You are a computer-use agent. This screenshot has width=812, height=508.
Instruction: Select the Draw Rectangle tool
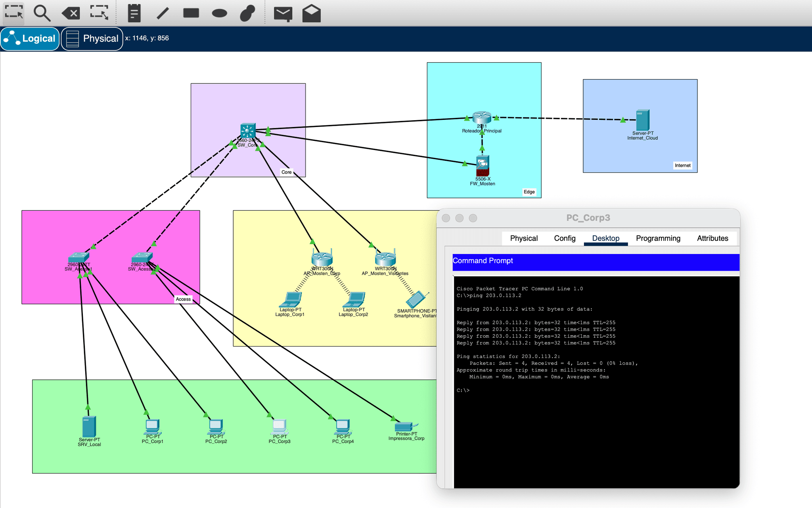click(x=191, y=13)
